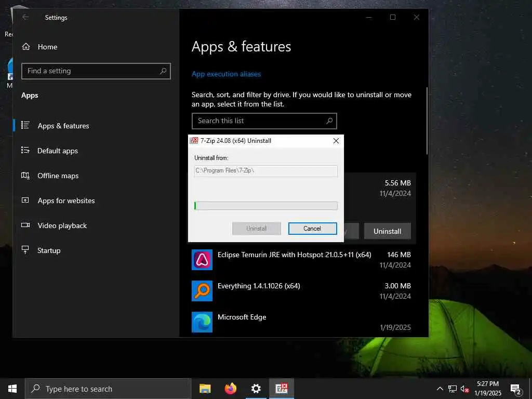Open App execution aliases link
This screenshot has width=532, height=399.
pyautogui.click(x=227, y=74)
